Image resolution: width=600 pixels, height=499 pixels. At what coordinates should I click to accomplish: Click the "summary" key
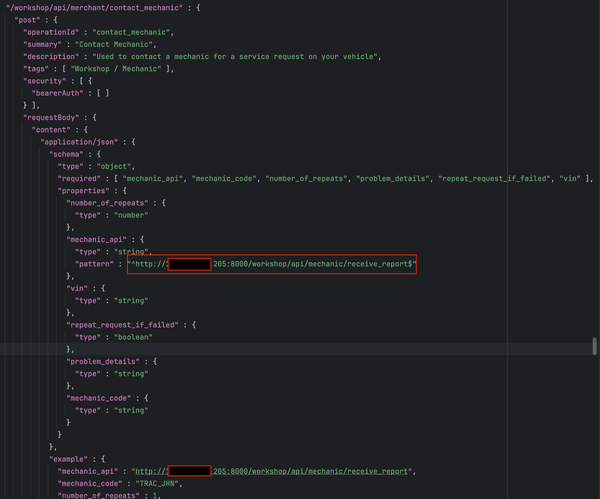click(x=42, y=44)
